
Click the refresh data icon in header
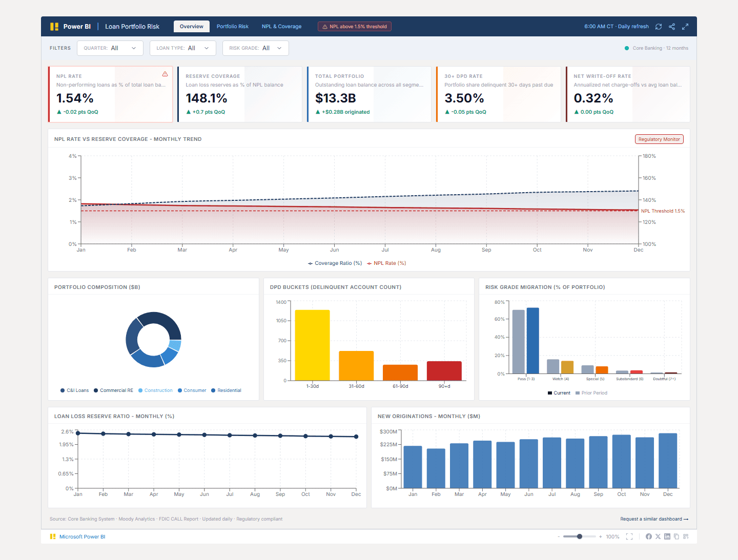point(659,27)
